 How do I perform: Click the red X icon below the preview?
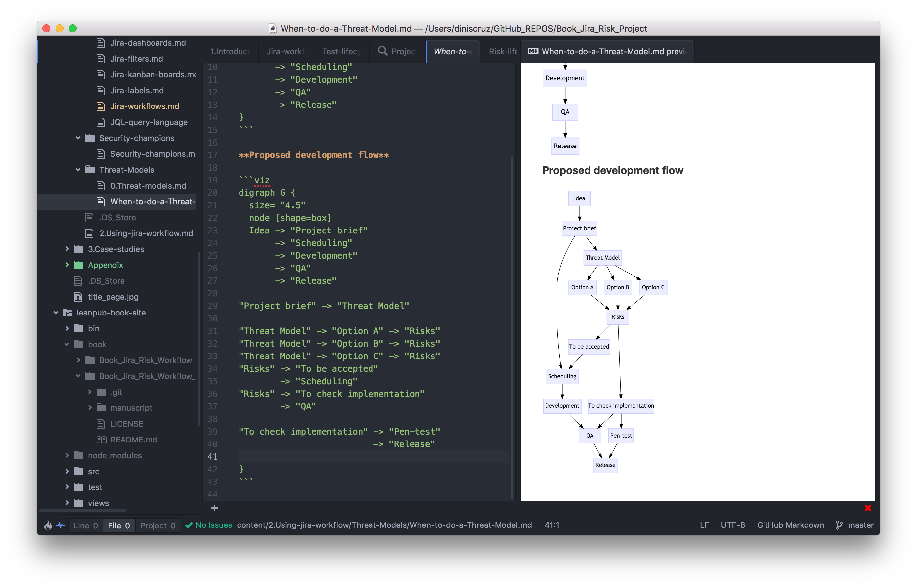pos(868,508)
